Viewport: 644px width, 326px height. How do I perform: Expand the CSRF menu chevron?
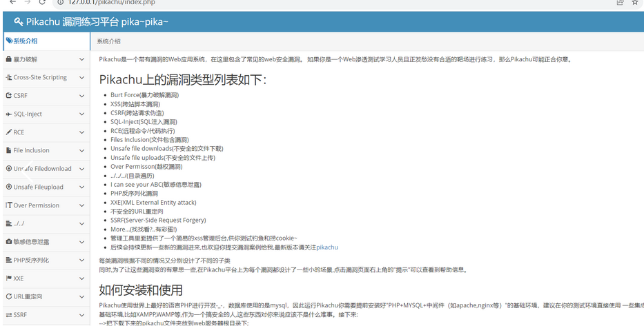pyautogui.click(x=81, y=96)
